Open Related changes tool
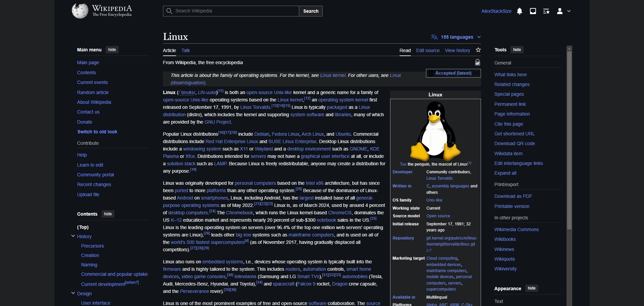This screenshot has height=306, width=644. [512, 84]
